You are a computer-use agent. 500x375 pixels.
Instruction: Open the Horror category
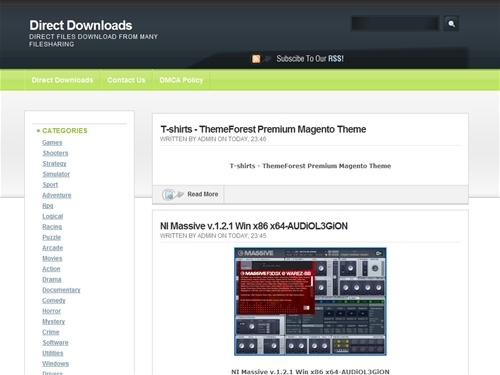coord(52,311)
